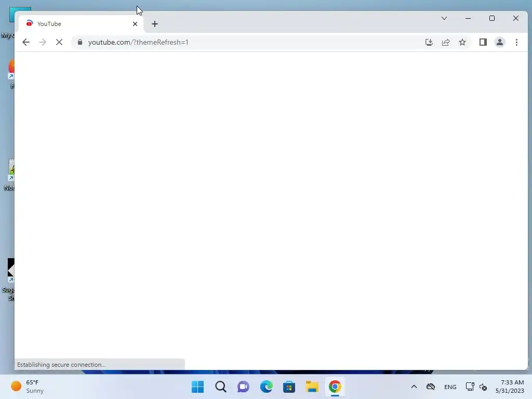The width and height of the screenshot is (532, 399).
Task: Share this page from the toolbar
Action: tap(445, 42)
